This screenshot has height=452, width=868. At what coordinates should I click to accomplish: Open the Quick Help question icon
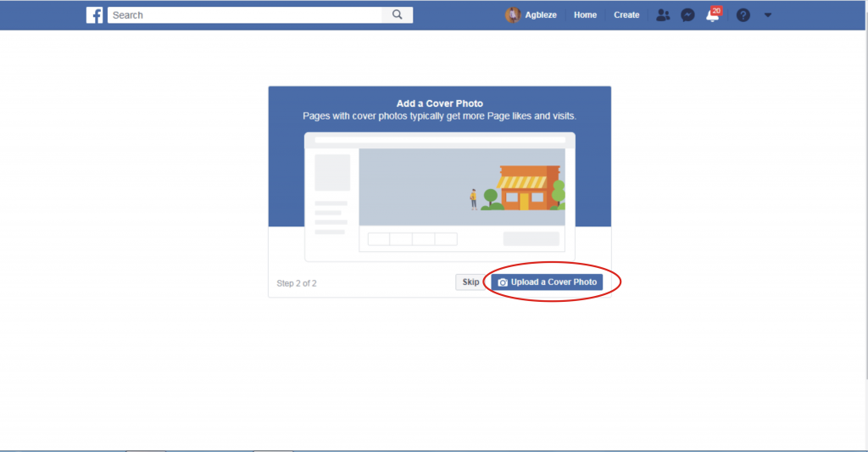click(743, 15)
